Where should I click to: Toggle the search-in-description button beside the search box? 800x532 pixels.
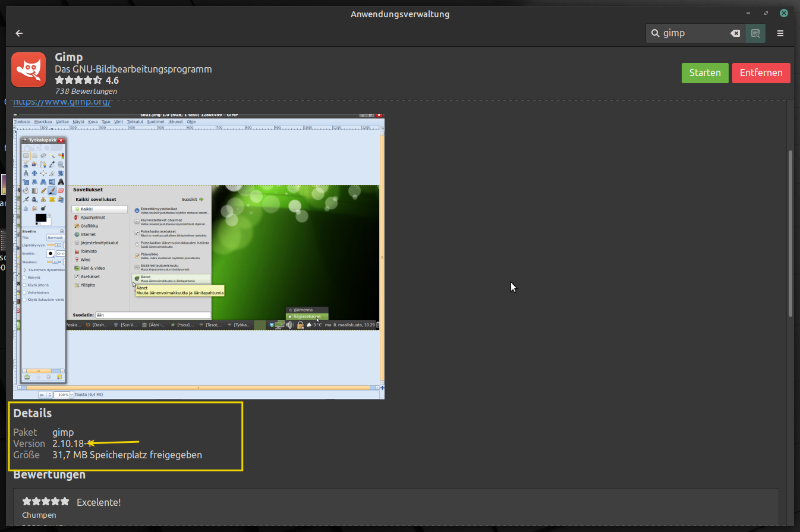(755, 33)
